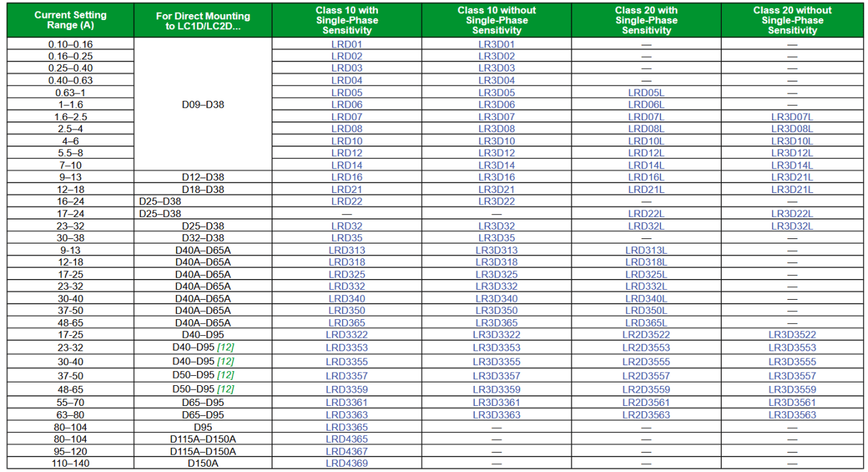This screenshot has width=868, height=472.
Task: Select the LR2D3522 part link
Action: (646, 334)
